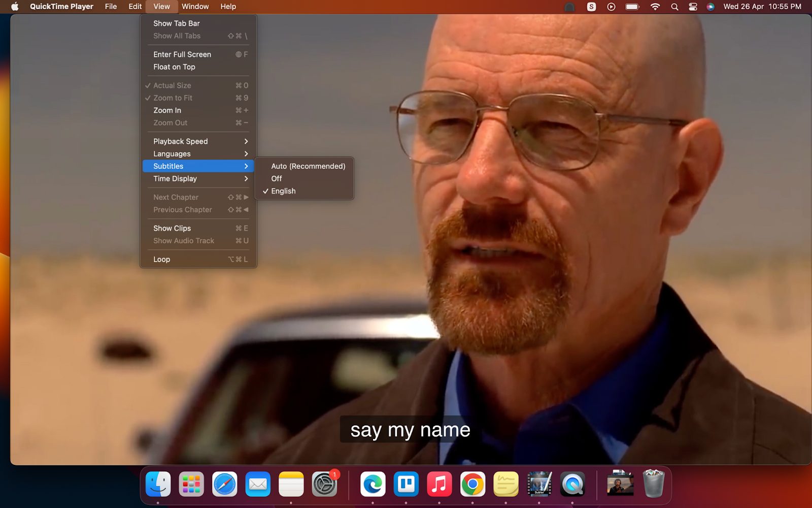Open Finder from the dock
812x508 pixels.
[x=158, y=484]
